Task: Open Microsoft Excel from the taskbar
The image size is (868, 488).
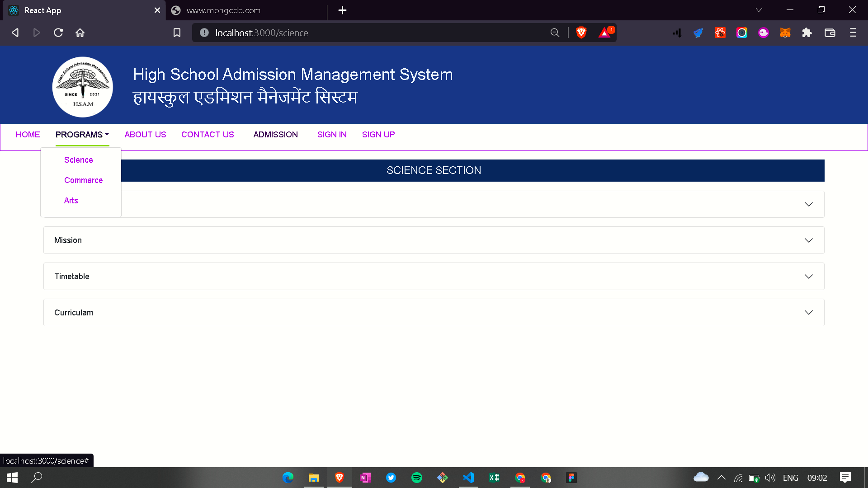Action: (494, 478)
